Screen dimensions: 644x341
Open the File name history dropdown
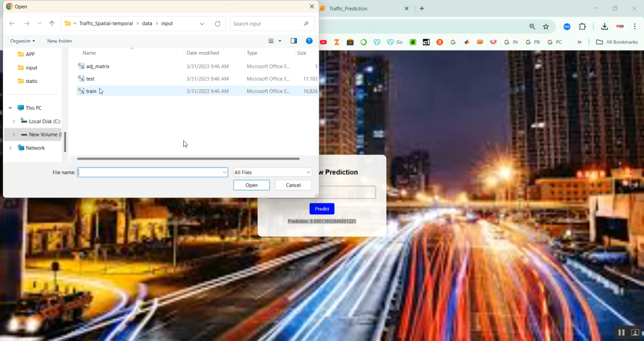[x=224, y=172]
